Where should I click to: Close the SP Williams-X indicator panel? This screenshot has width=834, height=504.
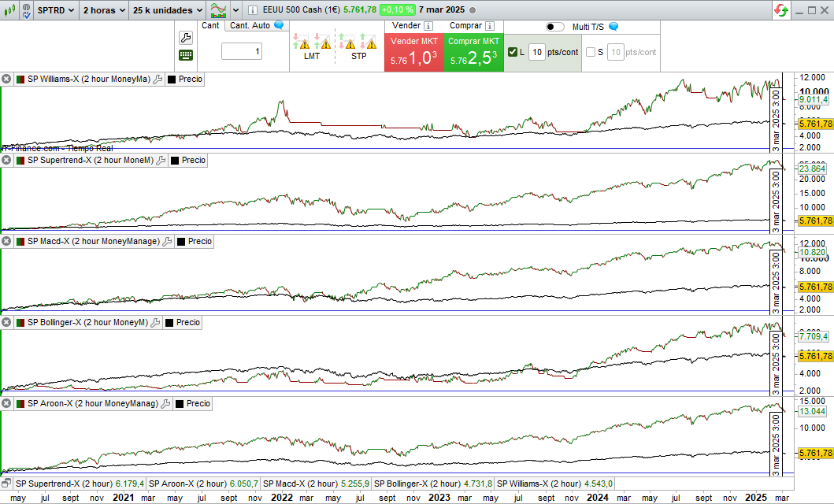pos(6,79)
